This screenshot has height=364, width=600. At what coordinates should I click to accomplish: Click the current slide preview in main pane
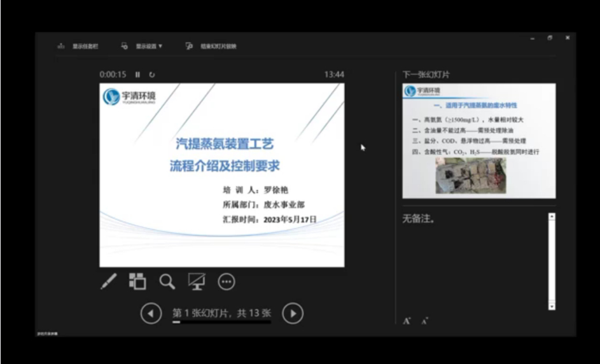pyautogui.click(x=221, y=175)
